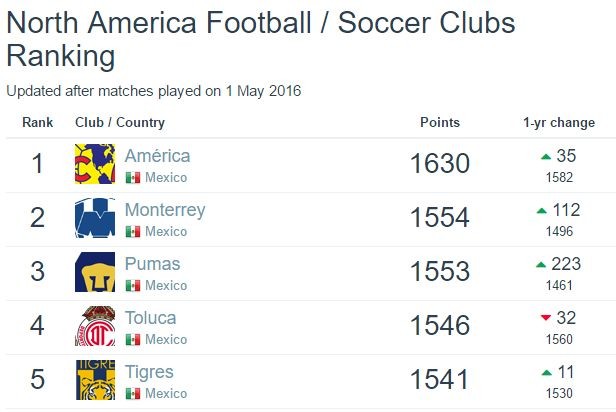Open the Pumas club link

click(x=153, y=264)
